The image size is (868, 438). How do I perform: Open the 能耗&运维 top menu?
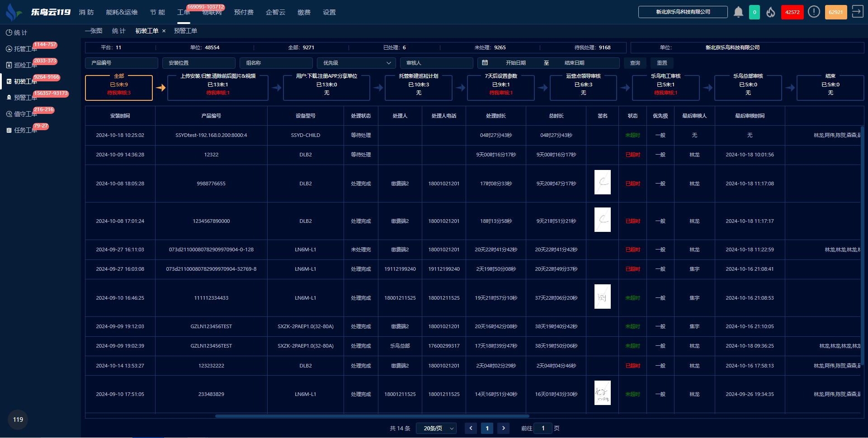[122, 12]
